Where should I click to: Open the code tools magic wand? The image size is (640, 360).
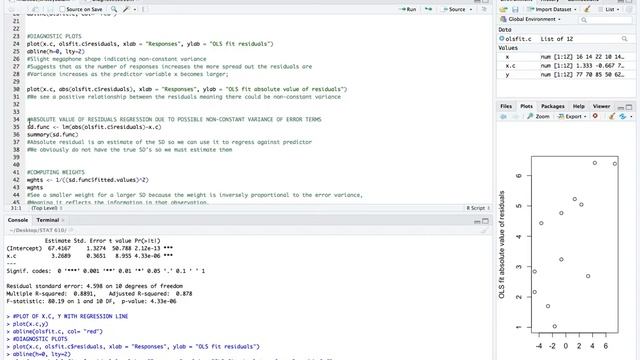coord(127,9)
